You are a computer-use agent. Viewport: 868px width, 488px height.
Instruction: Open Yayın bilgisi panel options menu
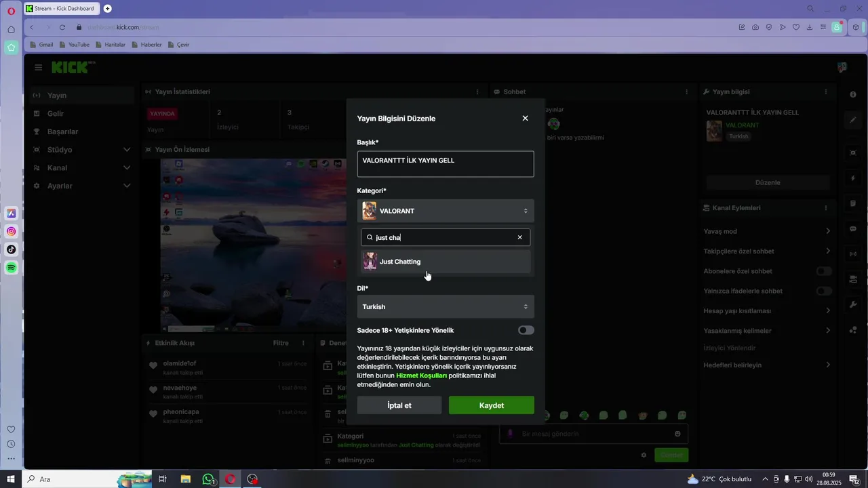[826, 91]
